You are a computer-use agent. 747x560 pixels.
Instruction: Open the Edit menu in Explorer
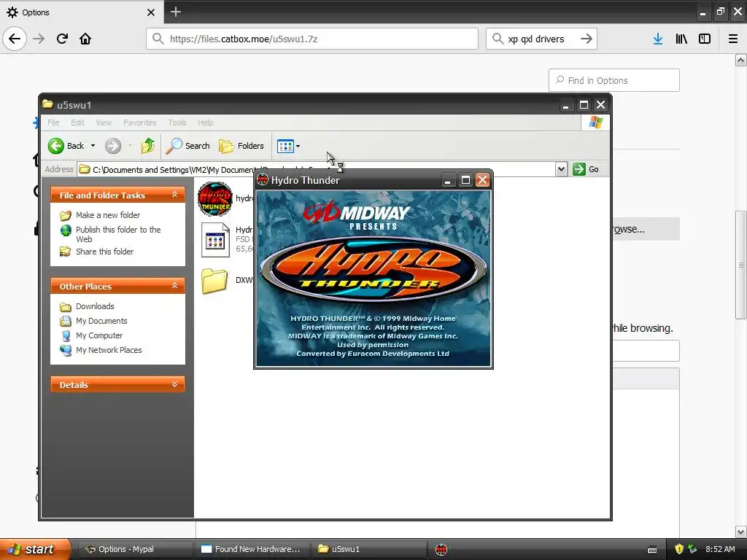tap(77, 122)
